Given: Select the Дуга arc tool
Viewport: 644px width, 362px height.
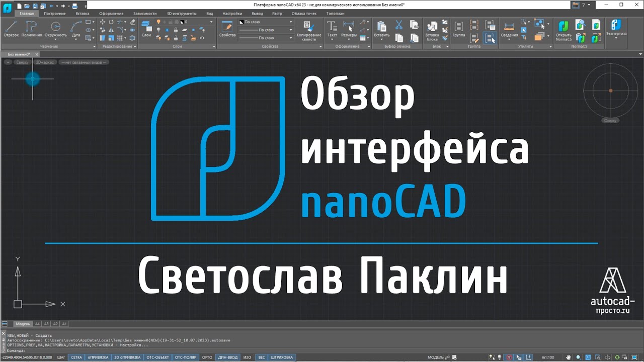Looking at the screenshot, I should tap(76, 29).
